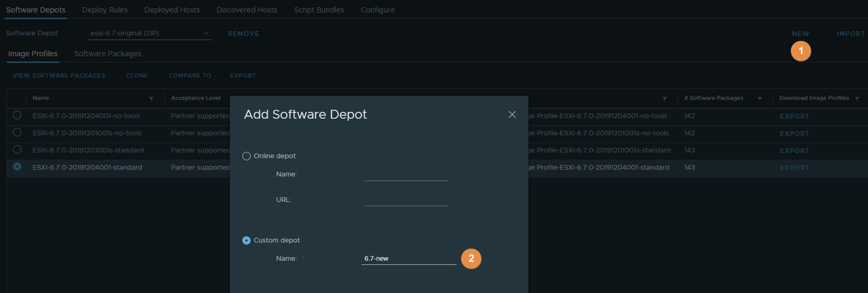Open the Software Depot dropdown
The height and width of the screenshot is (293, 868).
(149, 33)
